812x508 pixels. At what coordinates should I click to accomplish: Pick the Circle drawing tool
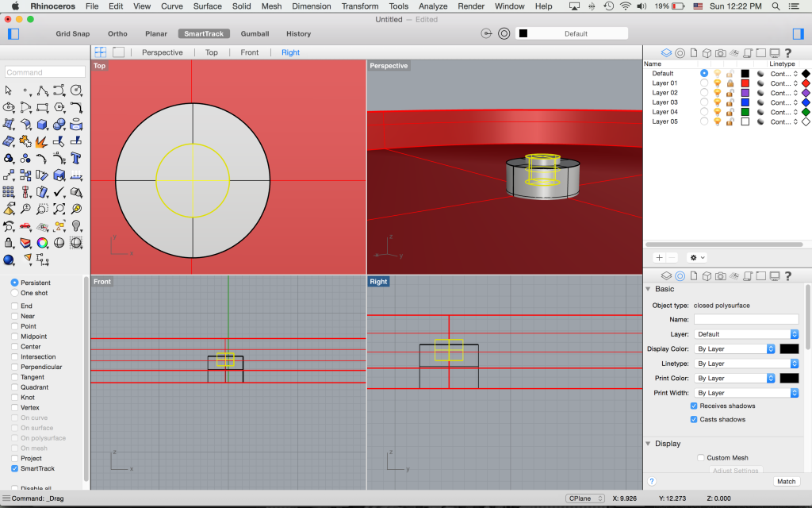pyautogui.click(x=76, y=90)
